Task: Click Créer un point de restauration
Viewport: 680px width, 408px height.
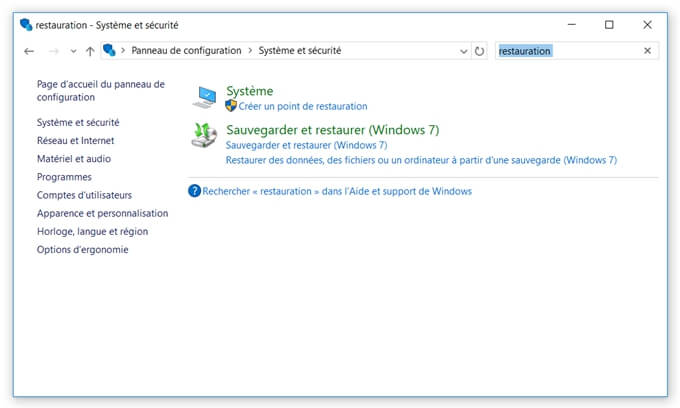Action: (x=303, y=106)
